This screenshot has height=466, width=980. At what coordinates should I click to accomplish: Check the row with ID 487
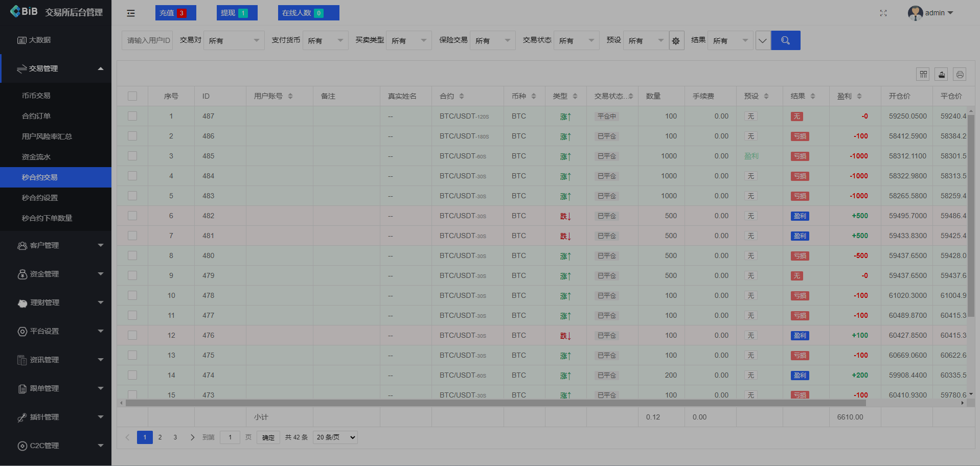tap(132, 116)
